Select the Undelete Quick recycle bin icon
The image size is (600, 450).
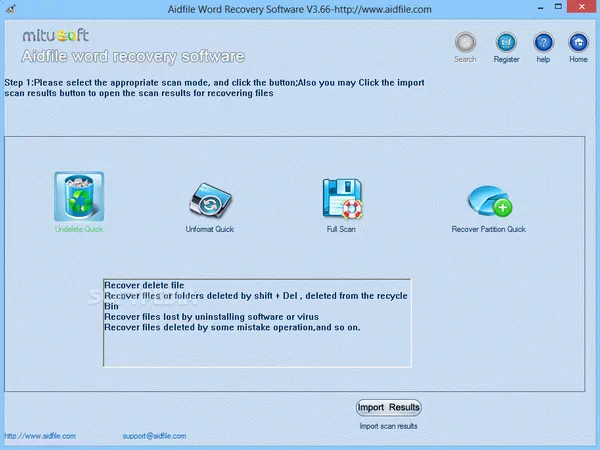click(79, 196)
